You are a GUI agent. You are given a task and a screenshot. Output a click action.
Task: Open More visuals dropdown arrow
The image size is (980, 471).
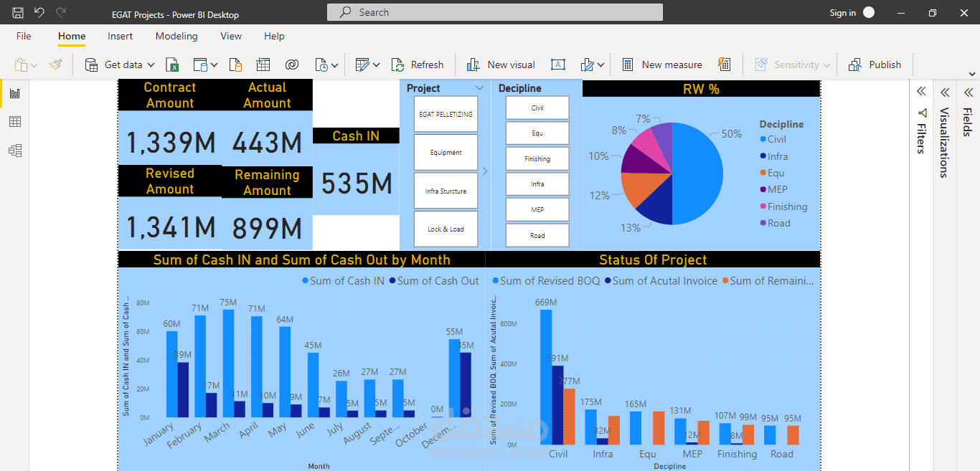click(601, 65)
